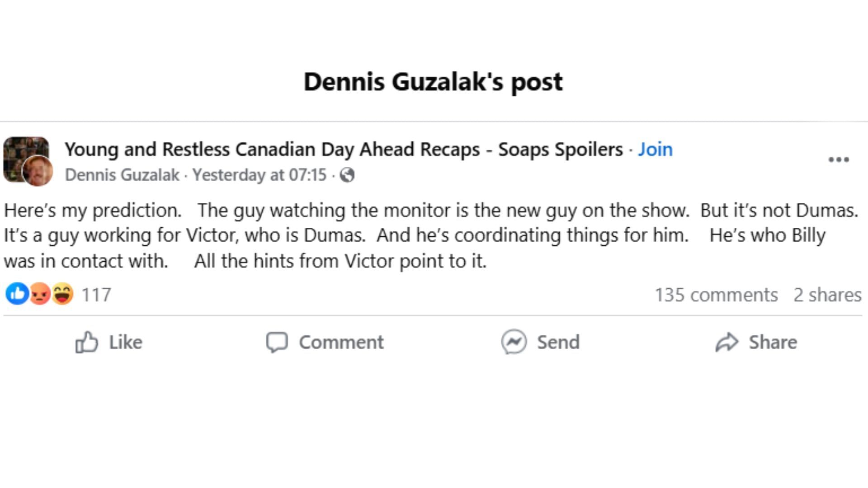Click the Yesterday at 07:15 timestamp

(259, 175)
